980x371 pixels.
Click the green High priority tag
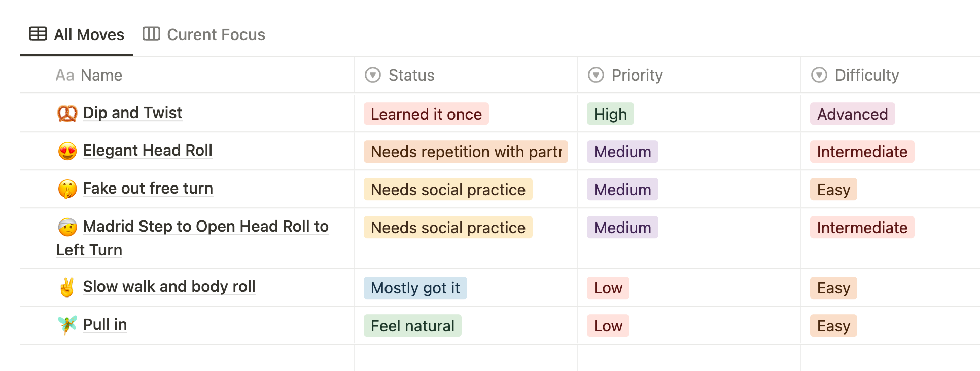click(x=610, y=114)
